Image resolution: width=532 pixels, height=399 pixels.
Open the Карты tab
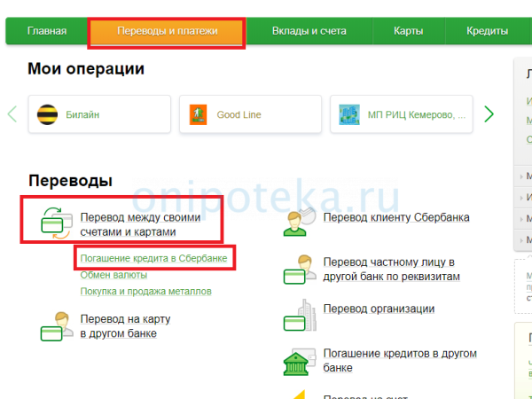409,31
